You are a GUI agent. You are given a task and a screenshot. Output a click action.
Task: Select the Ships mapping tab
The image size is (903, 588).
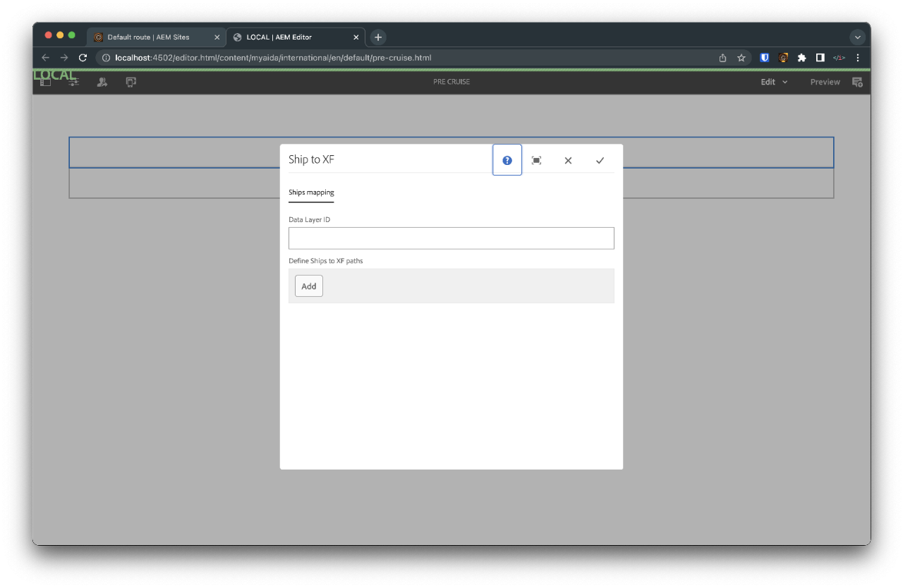311,192
